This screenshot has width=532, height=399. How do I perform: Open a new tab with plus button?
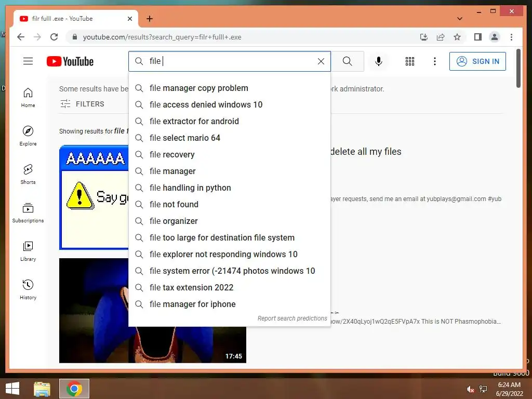click(x=150, y=19)
